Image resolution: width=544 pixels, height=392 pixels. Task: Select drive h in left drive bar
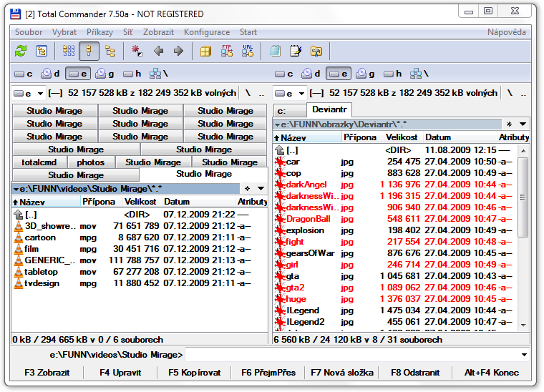tap(132, 74)
